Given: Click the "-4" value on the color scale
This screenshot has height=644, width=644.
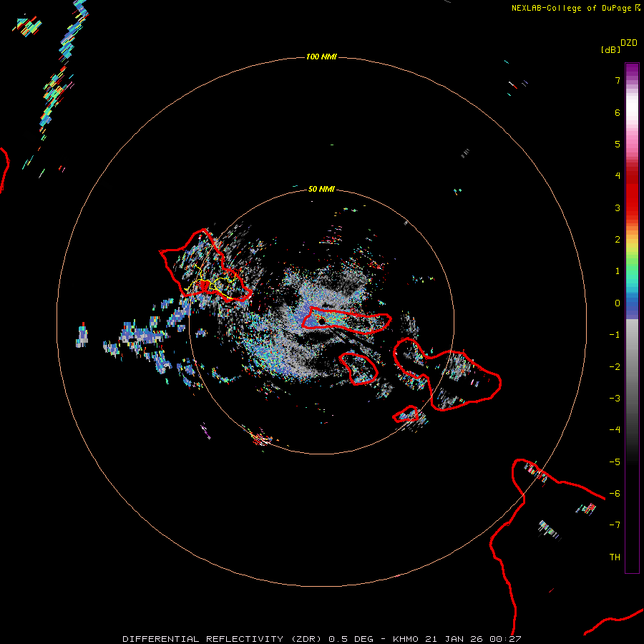Looking at the screenshot, I should coord(615,430).
